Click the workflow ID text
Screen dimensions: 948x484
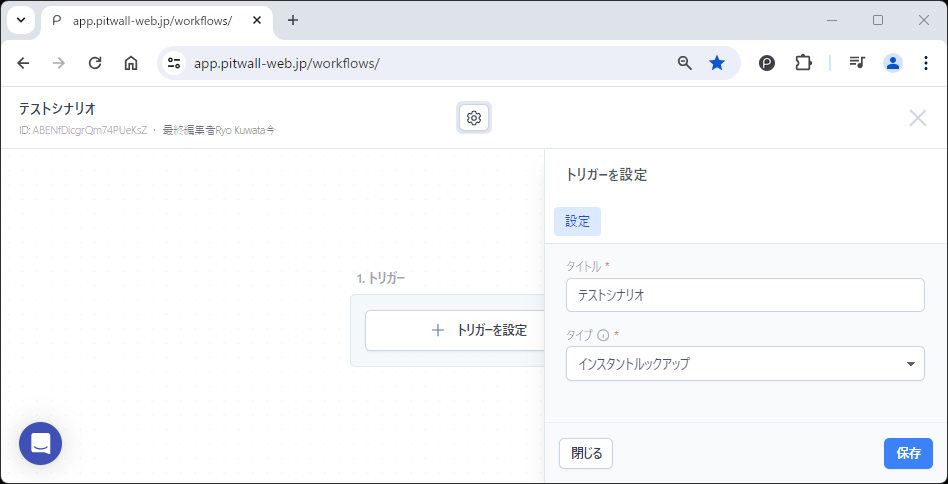click(83, 130)
